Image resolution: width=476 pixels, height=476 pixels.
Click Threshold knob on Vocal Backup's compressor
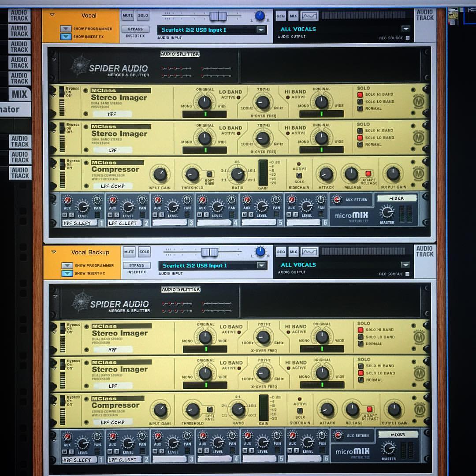coord(193,410)
